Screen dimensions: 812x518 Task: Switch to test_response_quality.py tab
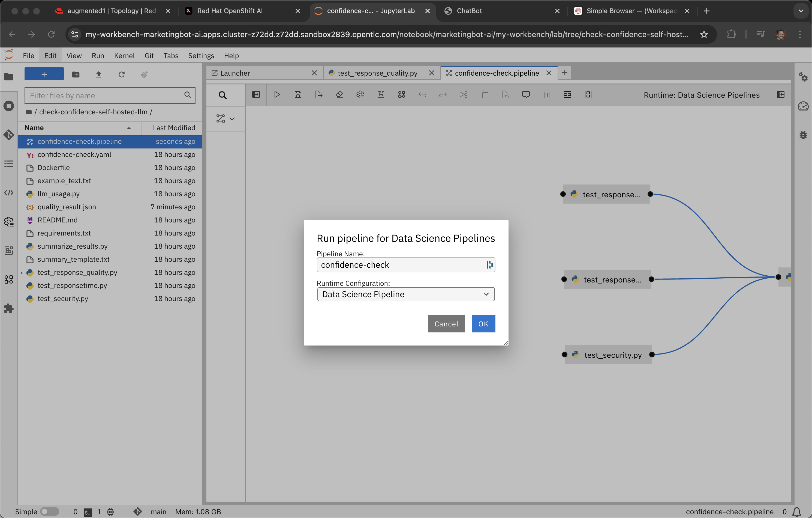(x=377, y=73)
